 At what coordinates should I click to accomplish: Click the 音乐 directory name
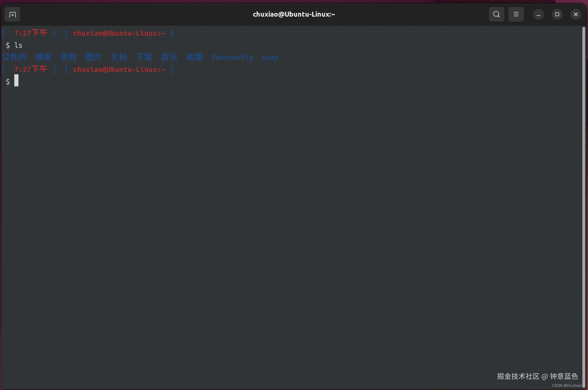click(169, 57)
